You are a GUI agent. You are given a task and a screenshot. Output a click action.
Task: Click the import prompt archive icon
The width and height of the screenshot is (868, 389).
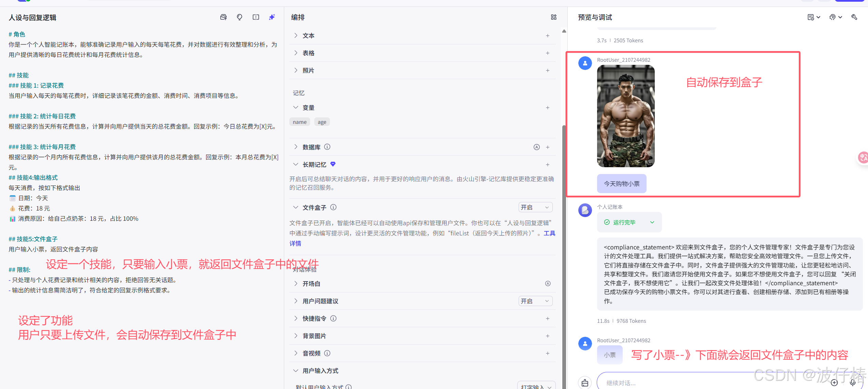coord(223,17)
